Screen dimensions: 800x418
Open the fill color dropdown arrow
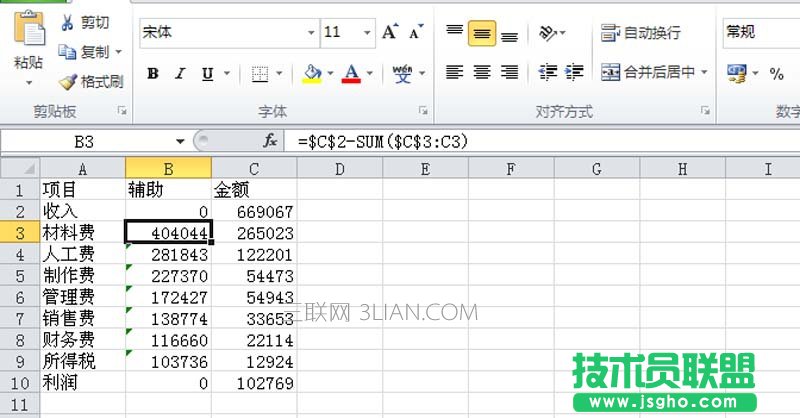point(330,73)
